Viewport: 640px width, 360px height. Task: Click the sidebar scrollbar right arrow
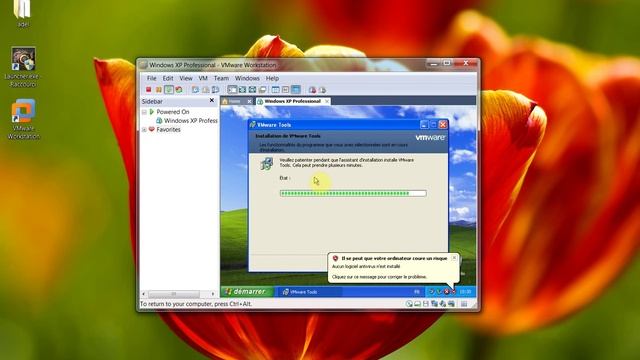click(212, 294)
